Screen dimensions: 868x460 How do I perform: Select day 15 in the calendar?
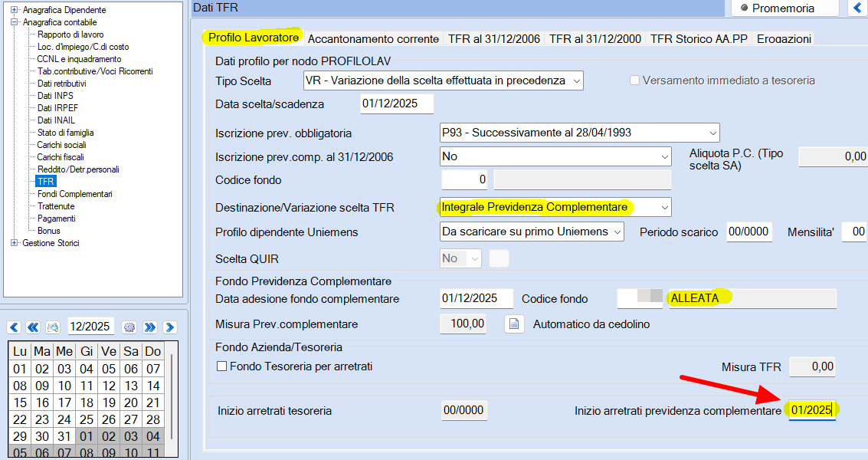[x=20, y=402]
